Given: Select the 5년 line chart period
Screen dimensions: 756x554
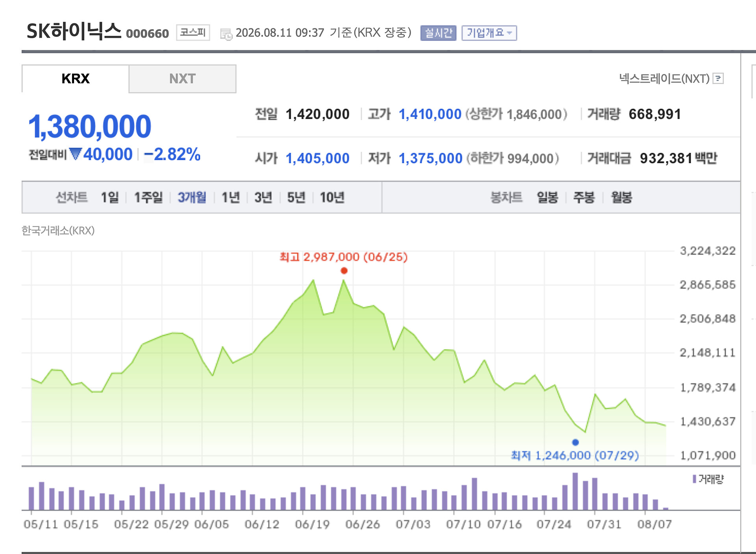Looking at the screenshot, I should tap(296, 197).
